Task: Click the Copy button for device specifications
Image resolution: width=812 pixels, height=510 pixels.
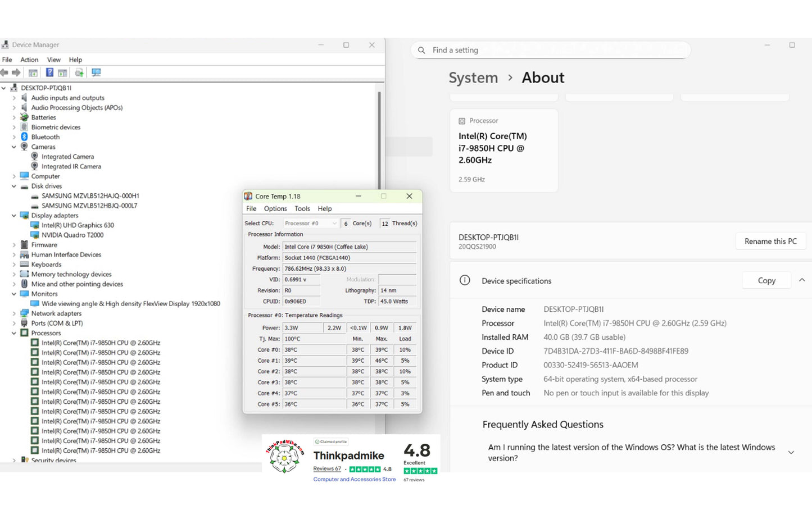Action: coord(766,280)
